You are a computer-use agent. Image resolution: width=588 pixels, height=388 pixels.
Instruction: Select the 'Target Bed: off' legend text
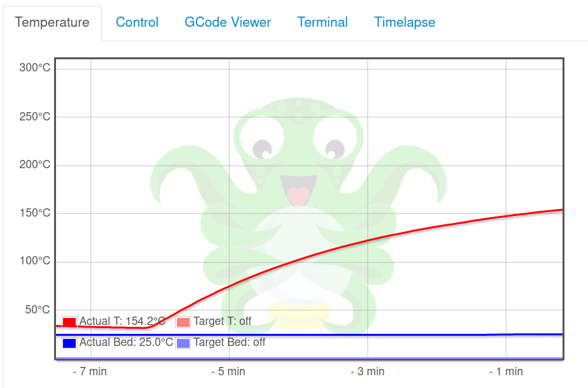229,343
